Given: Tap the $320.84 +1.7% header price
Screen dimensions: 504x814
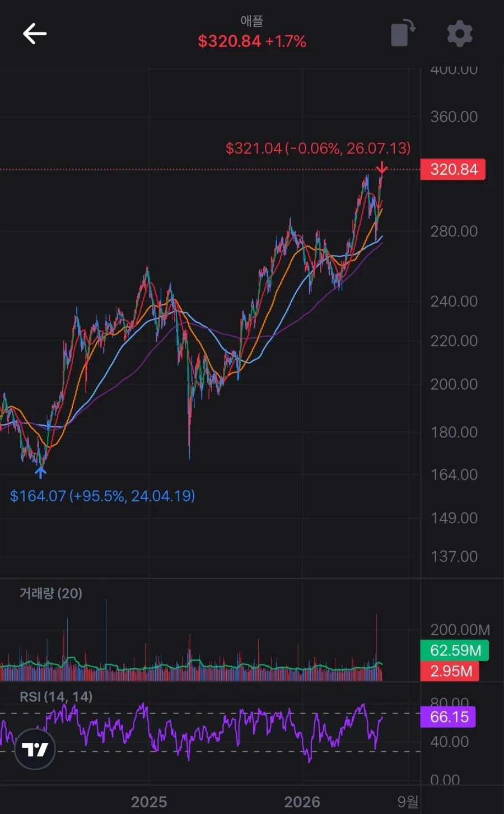Looking at the screenshot, I should 252,41.
